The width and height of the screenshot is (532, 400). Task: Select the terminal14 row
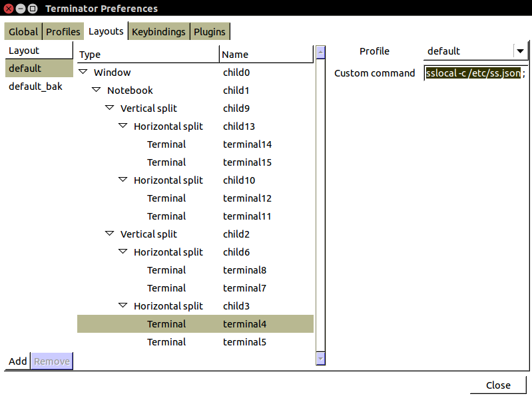[196, 144]
